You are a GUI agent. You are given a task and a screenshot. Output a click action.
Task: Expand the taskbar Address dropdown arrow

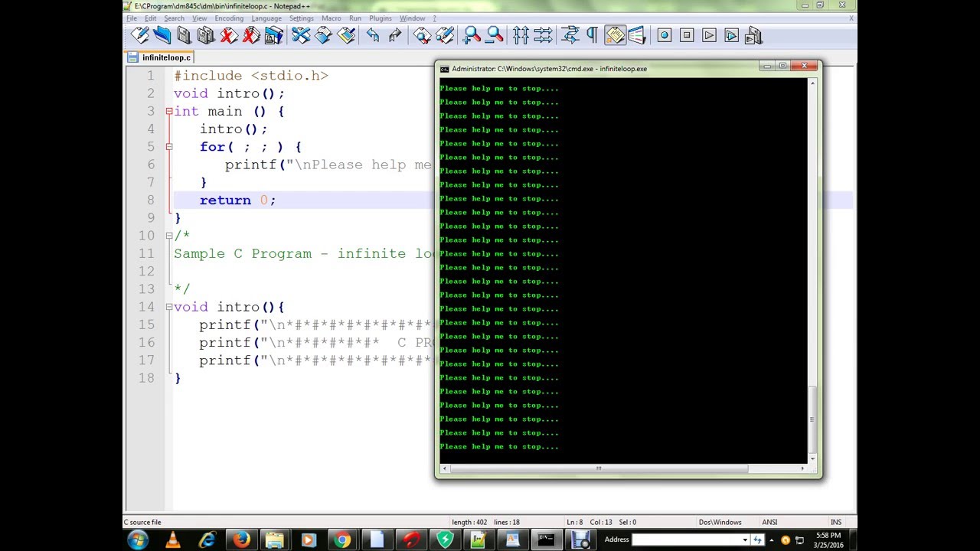point(745,540)
